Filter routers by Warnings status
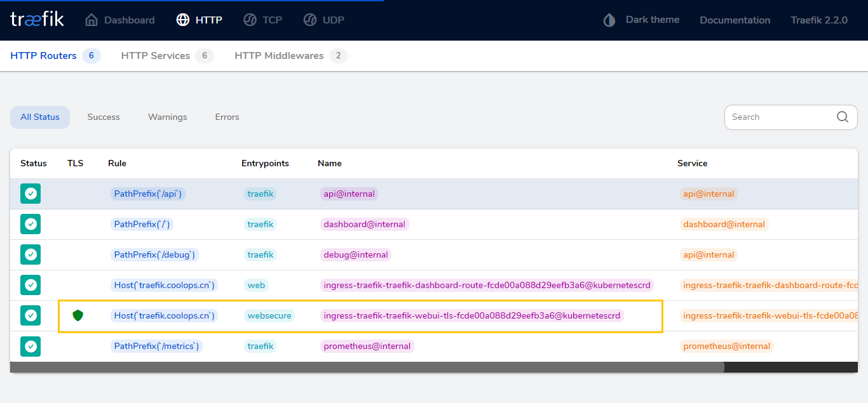The image size is (868, 403). (x=168, y=117)
